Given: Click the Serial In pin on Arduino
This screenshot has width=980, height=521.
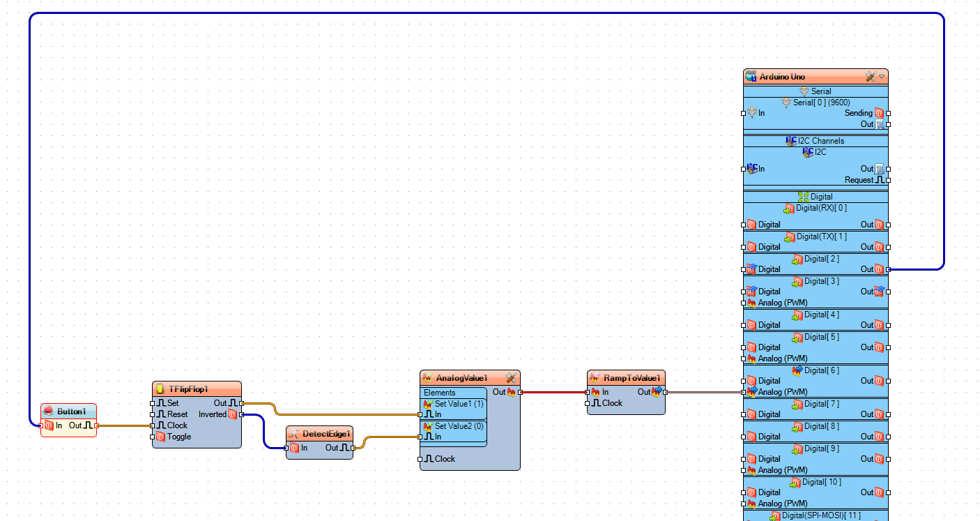Looking at the screenshot, I should tap(744, 113).
